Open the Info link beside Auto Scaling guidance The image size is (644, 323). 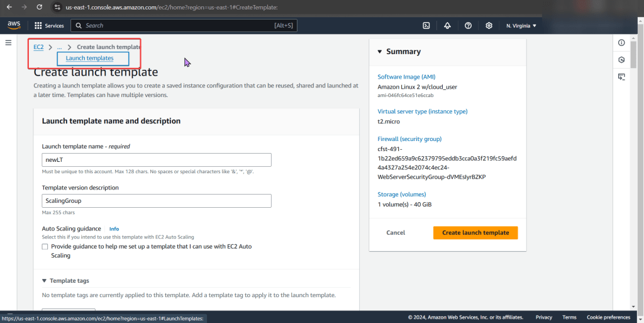point(114,229)
